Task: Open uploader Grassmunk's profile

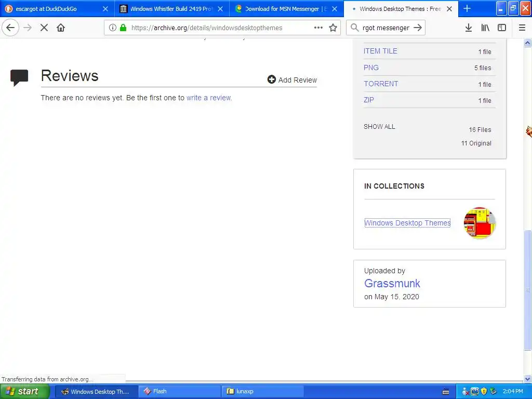Action: point(392,283)
